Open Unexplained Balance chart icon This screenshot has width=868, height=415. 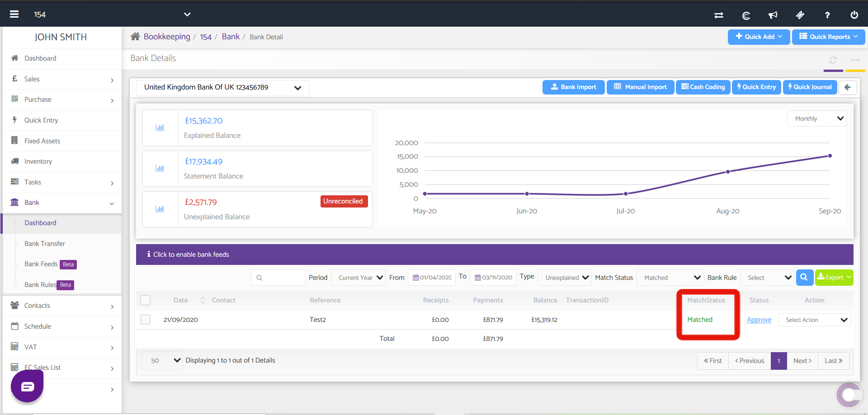[x=160, y=209]
